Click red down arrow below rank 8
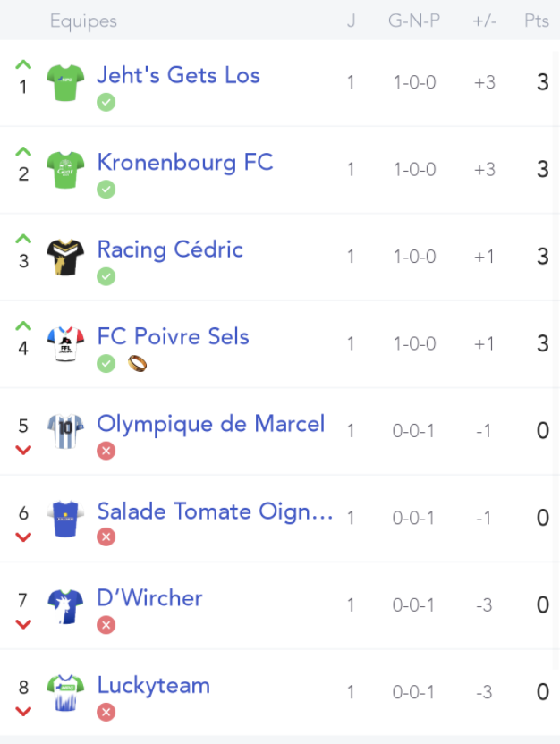Image resolution: width=560 pixels, height=744 pixels. pyautogui.click(x=23, y=711)
